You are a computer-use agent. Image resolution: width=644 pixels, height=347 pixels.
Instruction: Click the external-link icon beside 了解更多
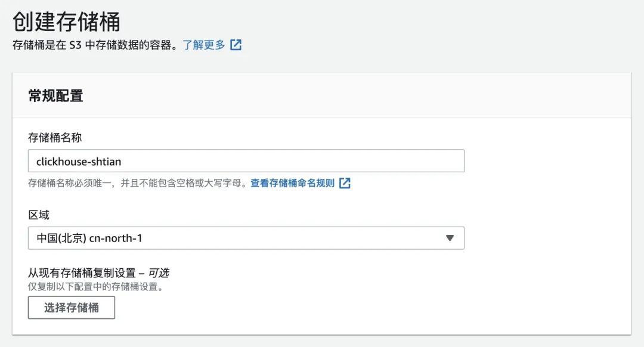coord(236,45)
